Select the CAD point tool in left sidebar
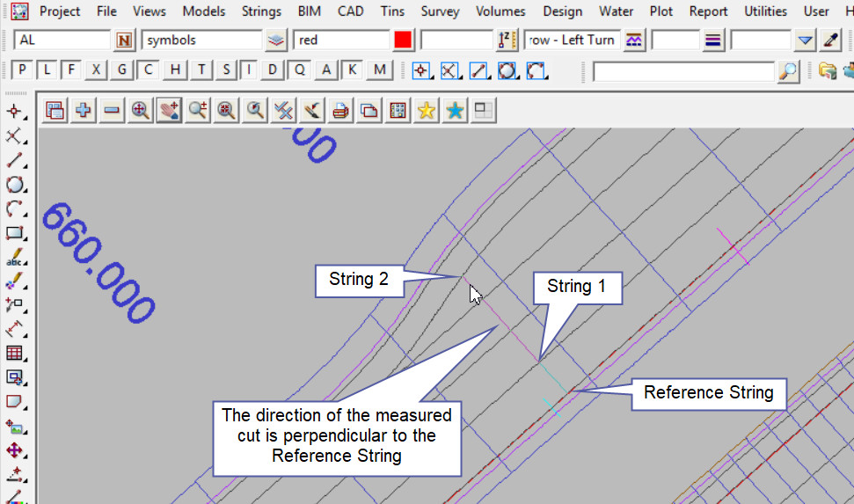 pos(15,113)
